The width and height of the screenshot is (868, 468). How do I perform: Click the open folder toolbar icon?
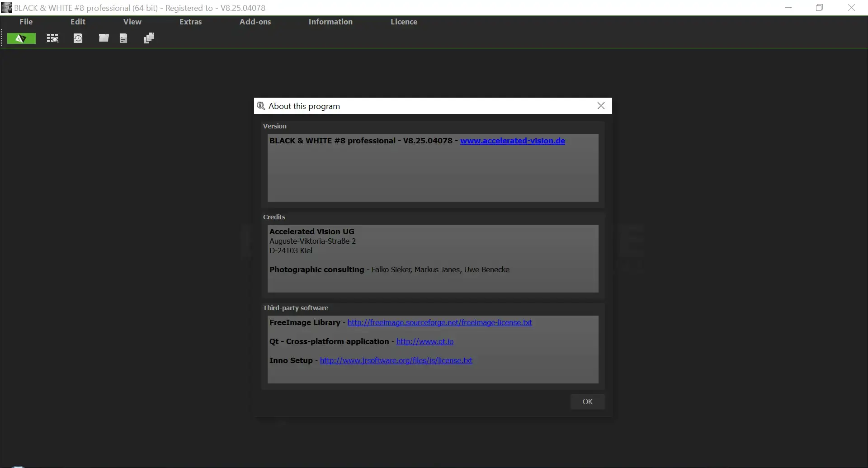click(x=103, y=38)
